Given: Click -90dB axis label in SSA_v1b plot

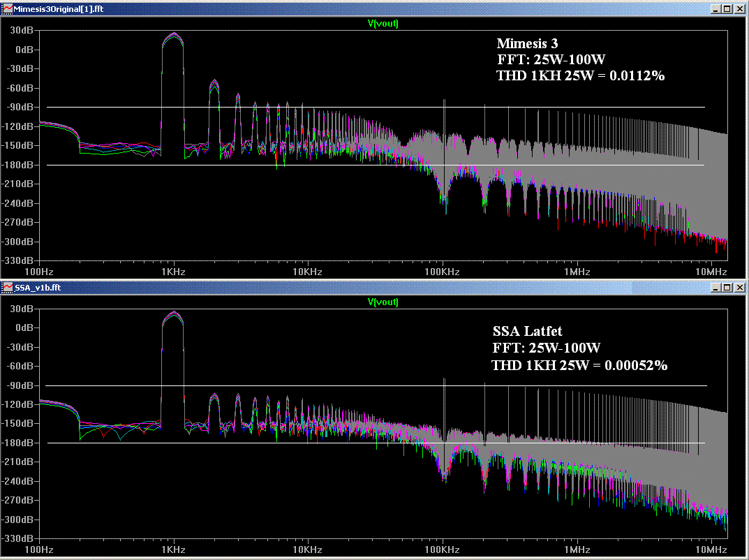Looking at the screenshot, I should [x=20, y=385].
